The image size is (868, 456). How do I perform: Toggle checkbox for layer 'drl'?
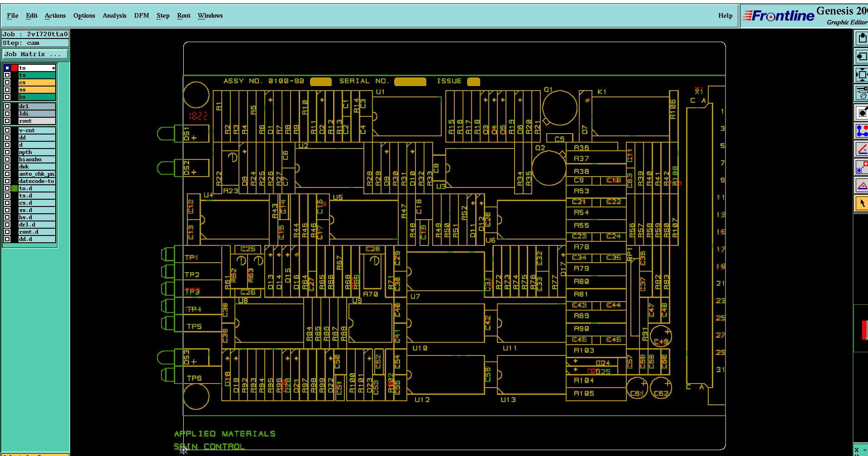tap(7, 106)
